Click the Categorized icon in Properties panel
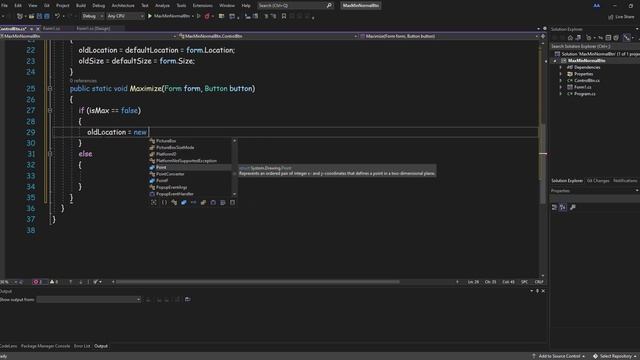The width and height of the screenshot is (640, 360). tap(554, 207)
